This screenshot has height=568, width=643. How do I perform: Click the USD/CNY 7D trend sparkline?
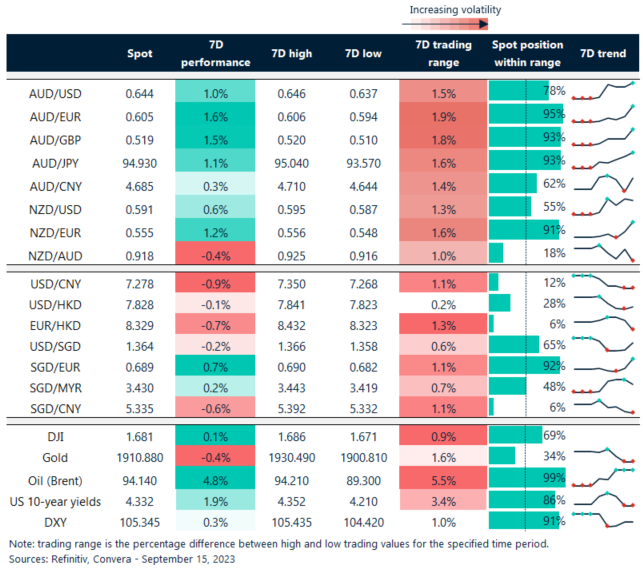pyautogui.click(x=604, y=282)
